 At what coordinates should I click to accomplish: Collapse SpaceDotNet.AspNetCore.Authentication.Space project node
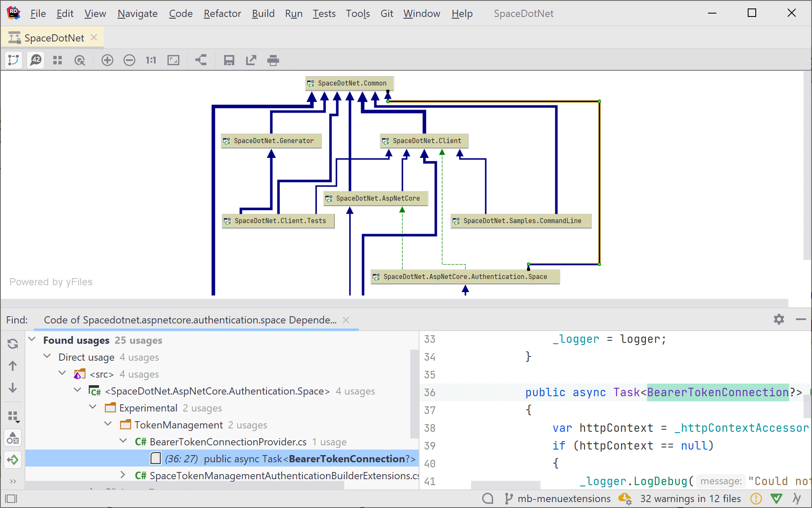78,390
